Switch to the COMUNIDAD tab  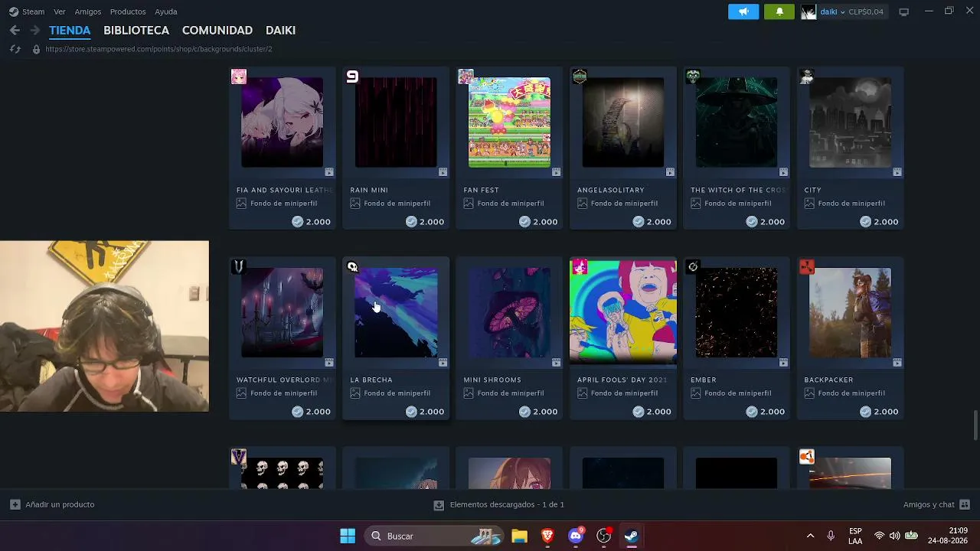(x=217, y=30)
